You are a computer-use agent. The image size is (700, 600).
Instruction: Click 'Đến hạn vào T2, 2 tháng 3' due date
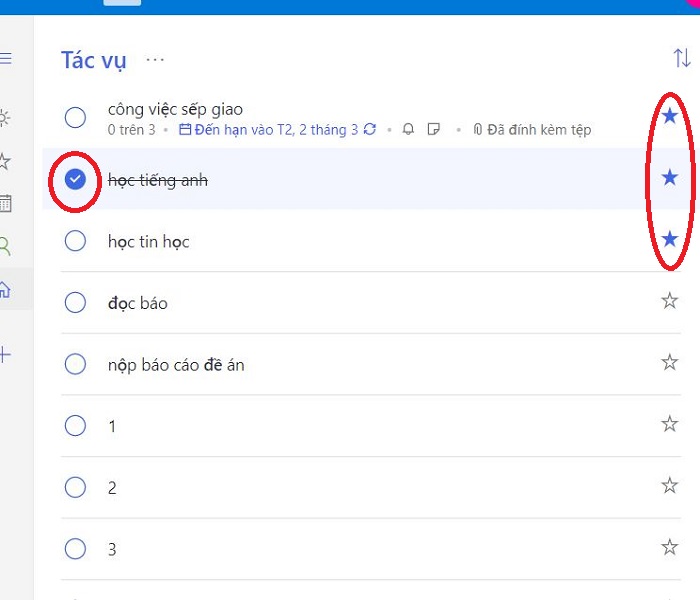[276, 130]
